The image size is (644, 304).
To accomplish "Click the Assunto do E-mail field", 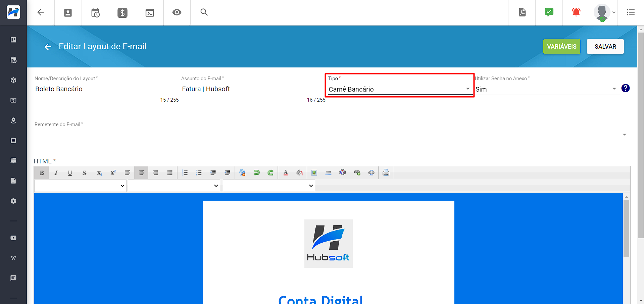I will click(x=253, y=89).
